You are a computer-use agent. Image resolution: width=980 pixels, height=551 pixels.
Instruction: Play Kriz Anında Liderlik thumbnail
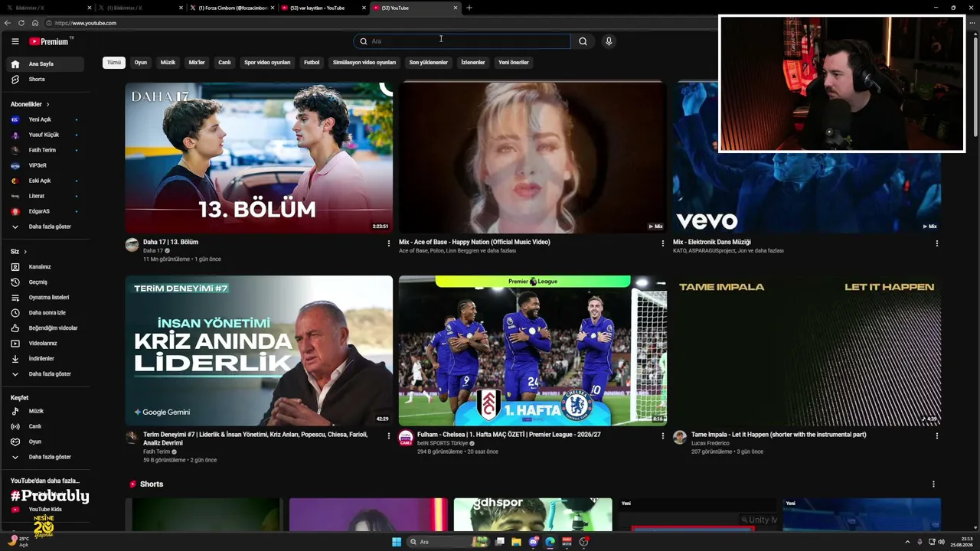(x=259, y=350)
